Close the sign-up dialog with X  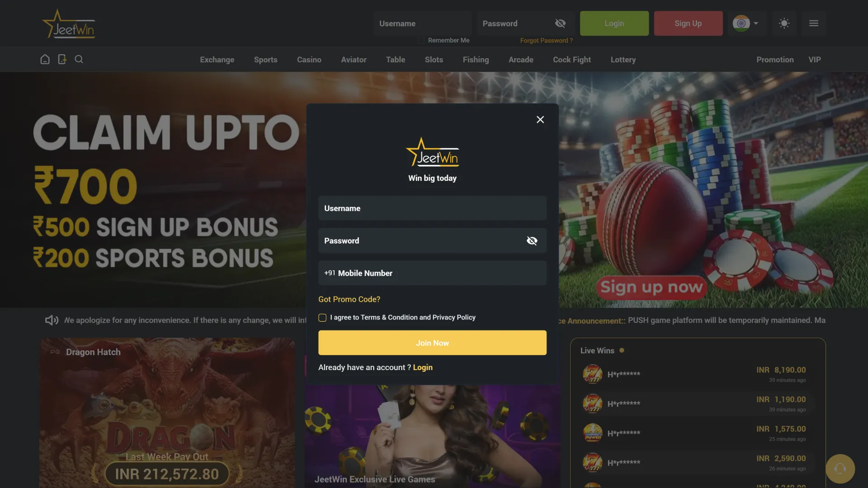coord(540,119)
